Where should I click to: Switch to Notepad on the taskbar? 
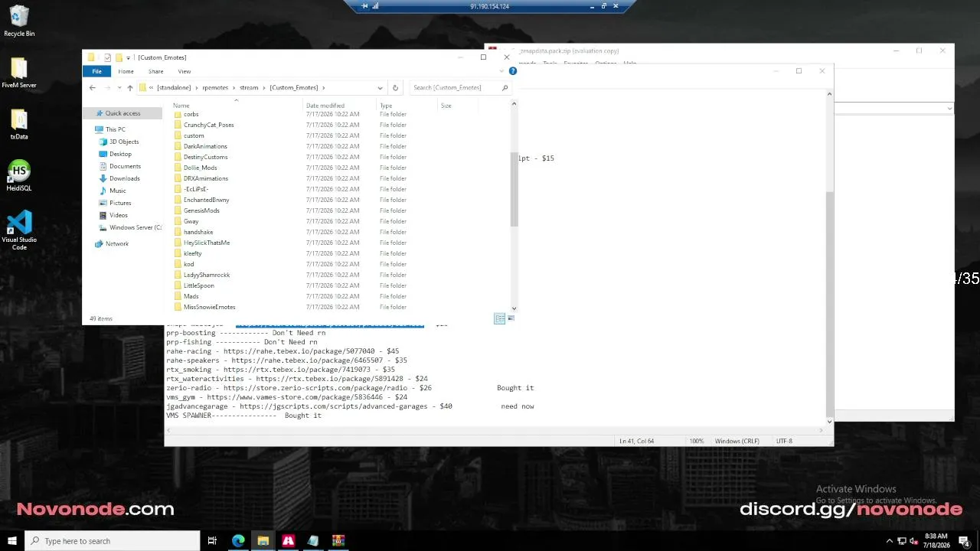click(313, 541)
